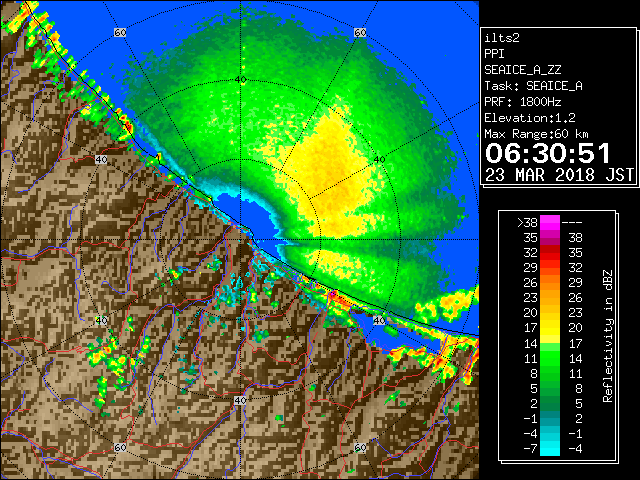Select the "Elevation:1.2" value

click(x=529, y=118)
